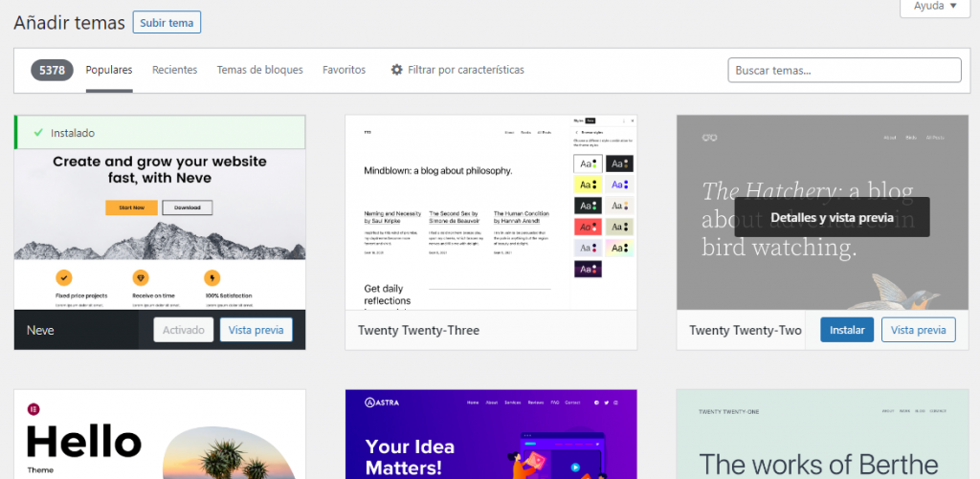Open the Twenty Twenty-Three theme thumbnail

click(x=491, y=212)
